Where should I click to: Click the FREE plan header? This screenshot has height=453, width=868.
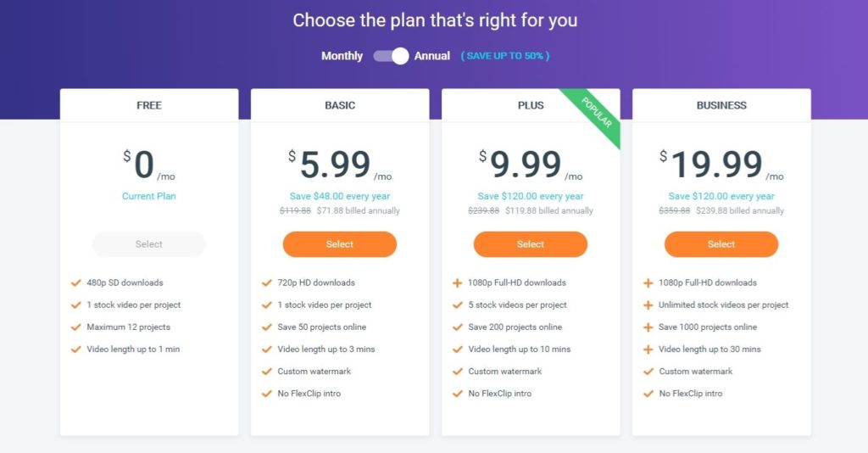click(149, 105)
